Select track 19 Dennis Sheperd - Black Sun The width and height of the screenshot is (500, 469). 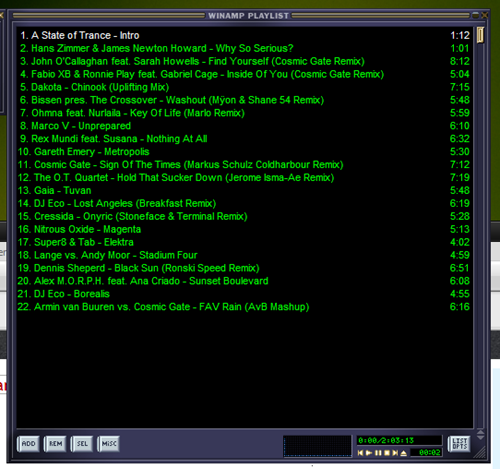tap(245, 268)
